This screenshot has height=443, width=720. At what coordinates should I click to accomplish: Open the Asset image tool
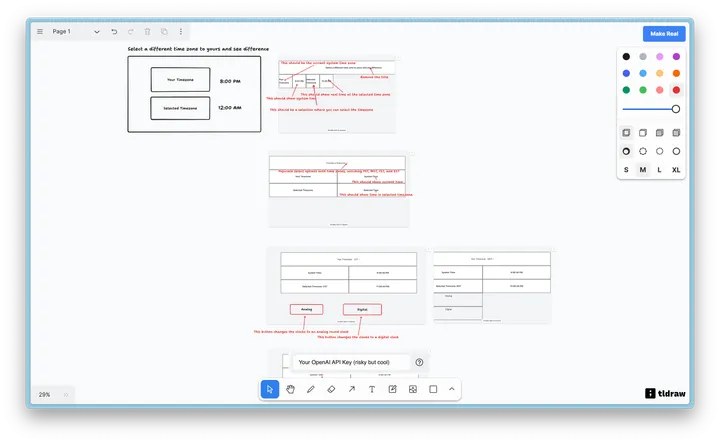(x=413, y=389)
